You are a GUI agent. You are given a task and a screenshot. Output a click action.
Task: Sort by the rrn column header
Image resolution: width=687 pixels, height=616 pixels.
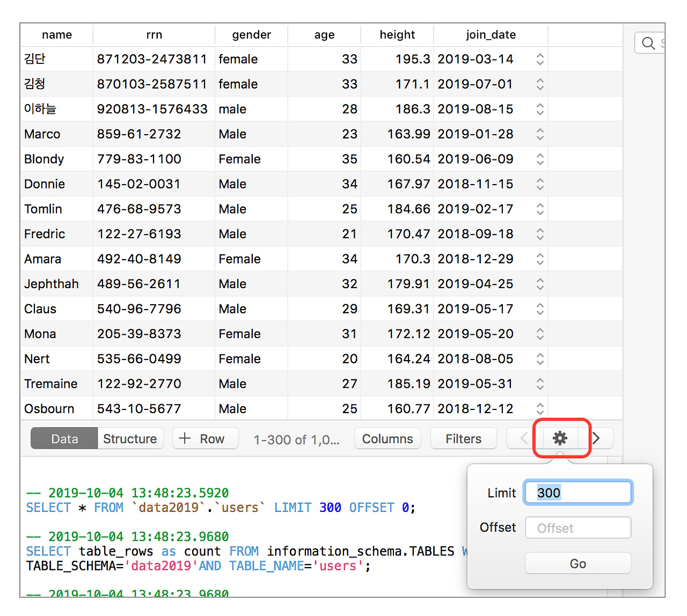pos(154,35)
